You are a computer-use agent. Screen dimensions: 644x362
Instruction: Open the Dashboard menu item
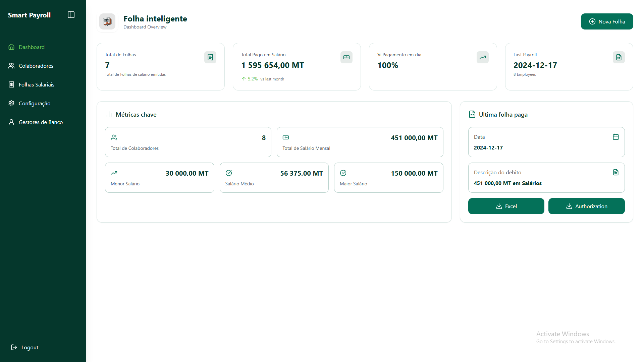(32, 47)
